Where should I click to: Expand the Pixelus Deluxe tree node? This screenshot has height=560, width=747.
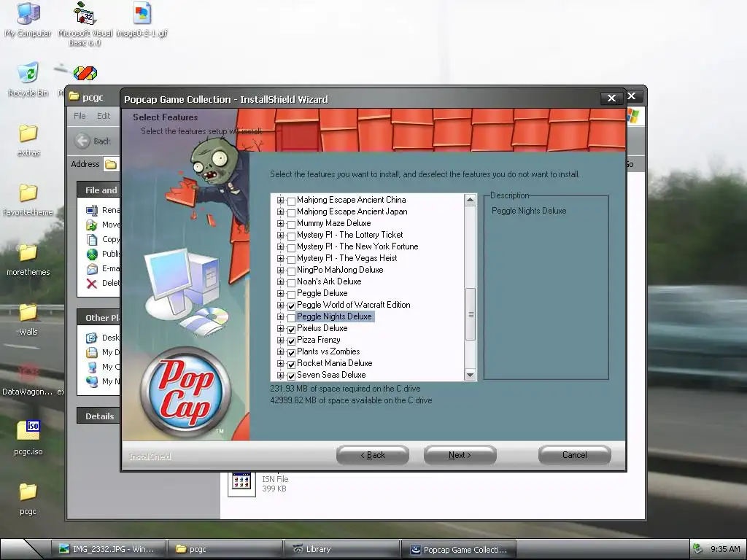pyautogui.click(x=281, y=329)
